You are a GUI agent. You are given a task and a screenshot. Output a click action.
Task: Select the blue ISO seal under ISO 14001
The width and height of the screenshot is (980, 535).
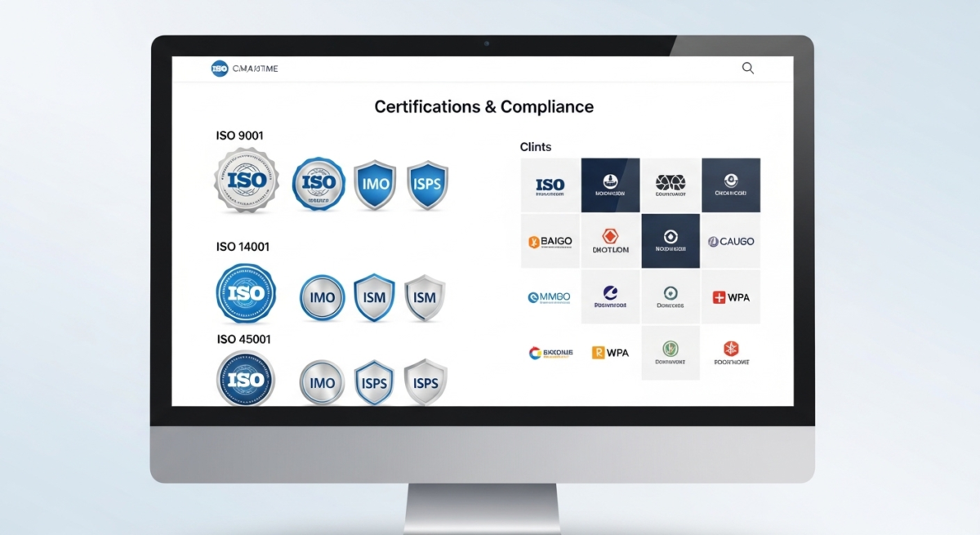(246, 293)
